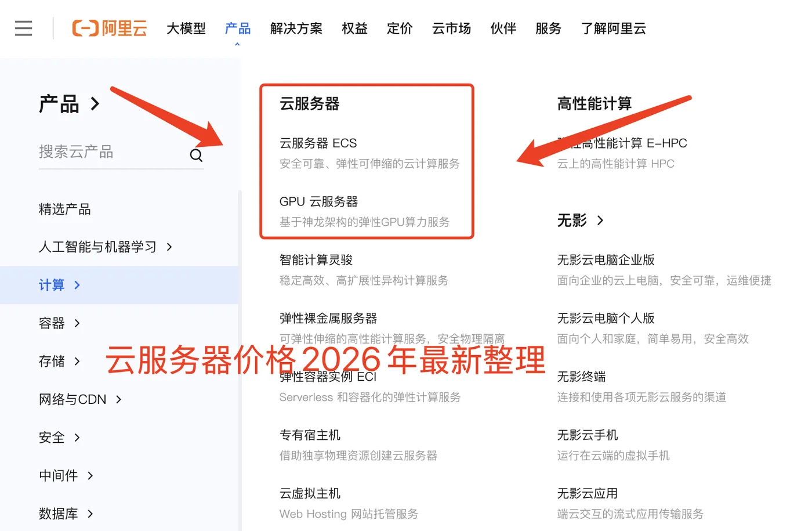Click the Alibaba Cloud logo
Viewport: 812px width, 531px height.
[110, 28]
